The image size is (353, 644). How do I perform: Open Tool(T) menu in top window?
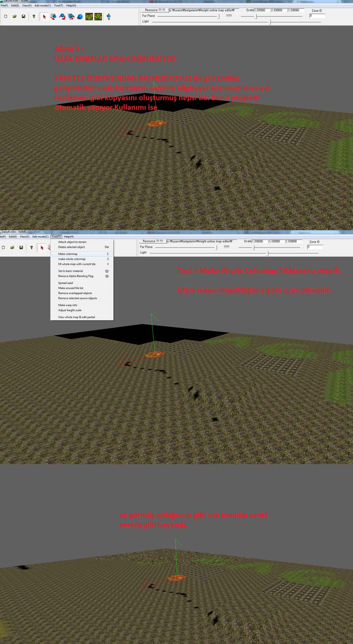point(58,6)
